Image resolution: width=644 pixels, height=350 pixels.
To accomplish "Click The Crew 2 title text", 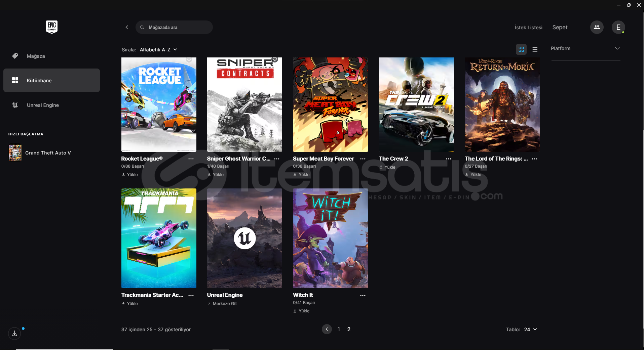I will click(393, 159).
